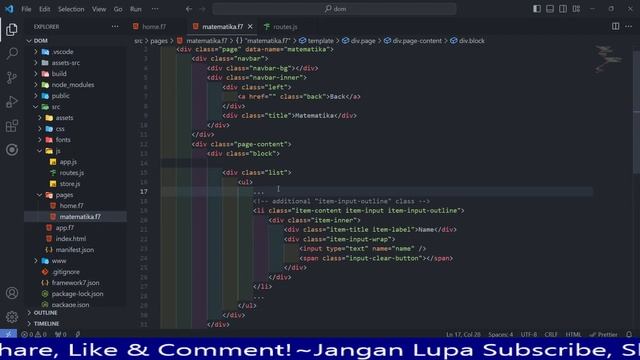Open the Explorer view in activity bar
Image resolution: width=640 pixels, height=360 pixels.
pyautogui.click(x=12, y=29)
